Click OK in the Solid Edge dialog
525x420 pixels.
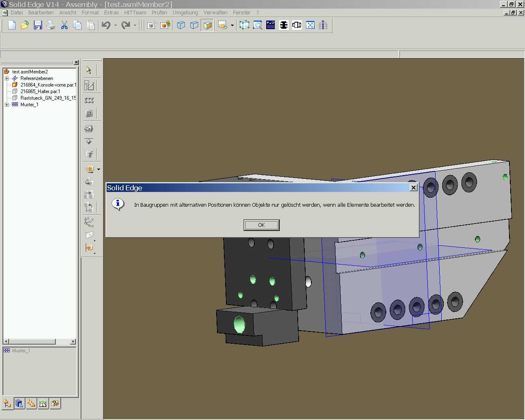tap(261, 225)
